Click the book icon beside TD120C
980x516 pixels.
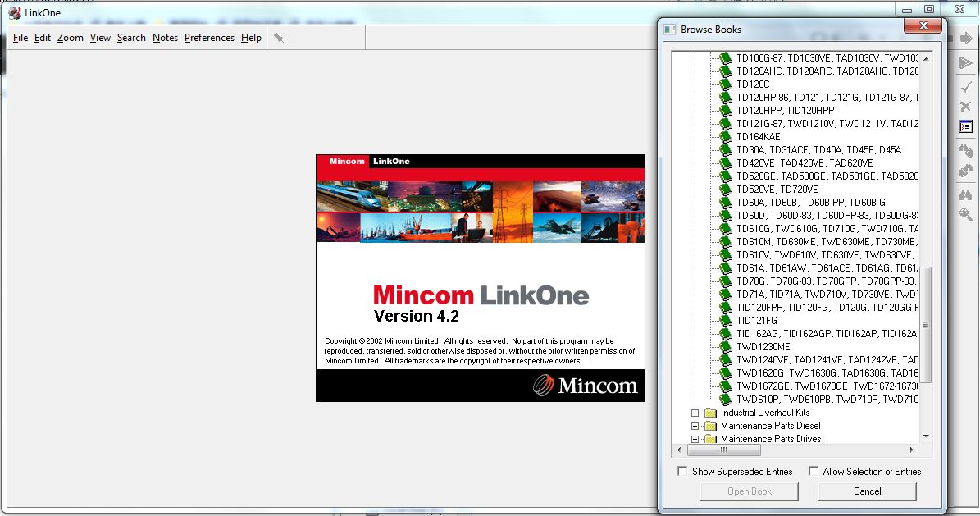(725, 84)
